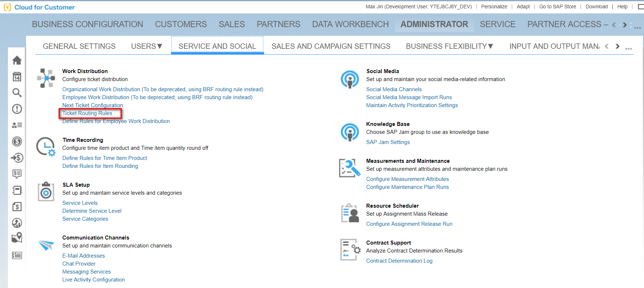Go to the Home icon in the sidebar
This screenshot has width=644, height=288.
[x=17, y=60]
